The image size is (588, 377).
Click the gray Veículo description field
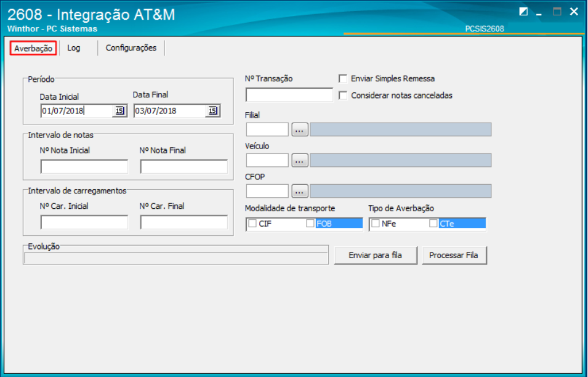[400, 160]
